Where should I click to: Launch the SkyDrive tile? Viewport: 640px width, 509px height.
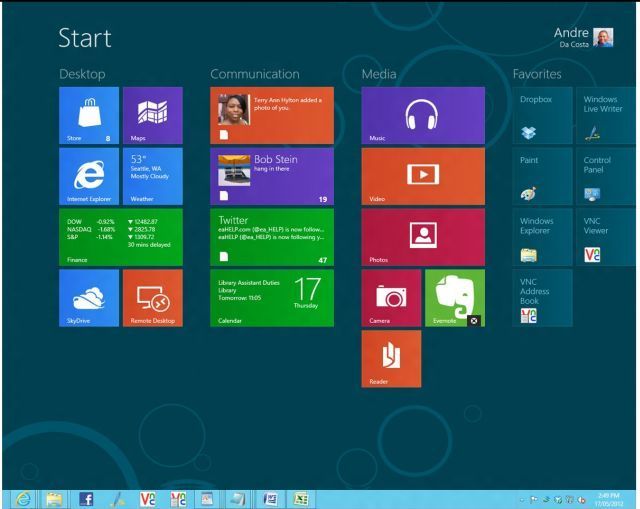click(x=89, y=297)
